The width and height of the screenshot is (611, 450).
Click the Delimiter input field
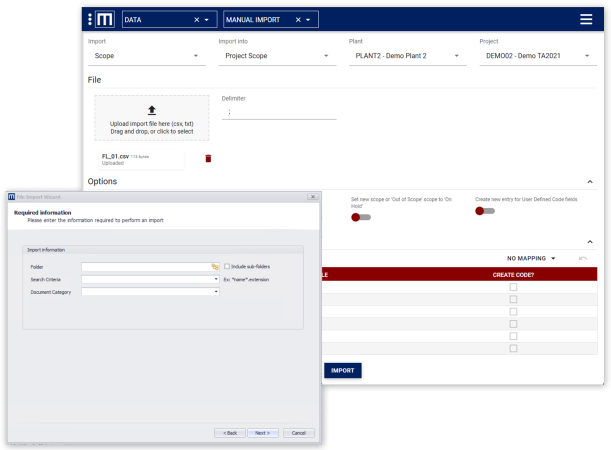[278, 112]
